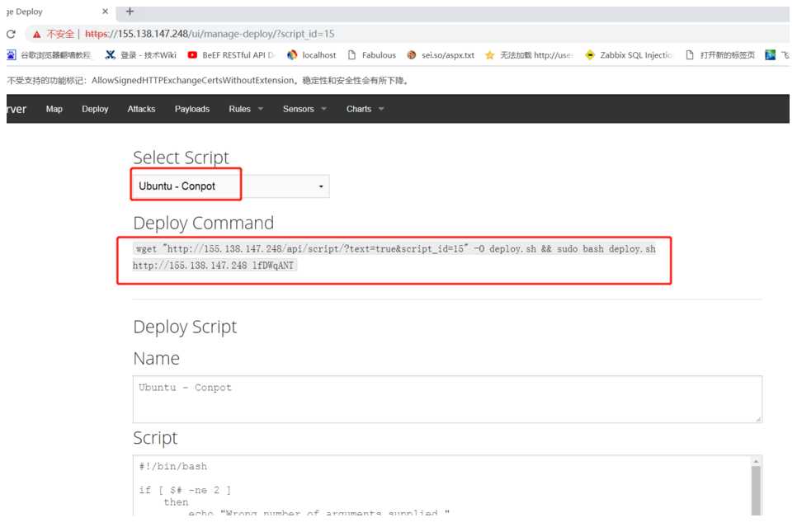Click the scrollbar up arrow in Script box
The height and width of the screenshot is (532, 797).
pos(756,461)
